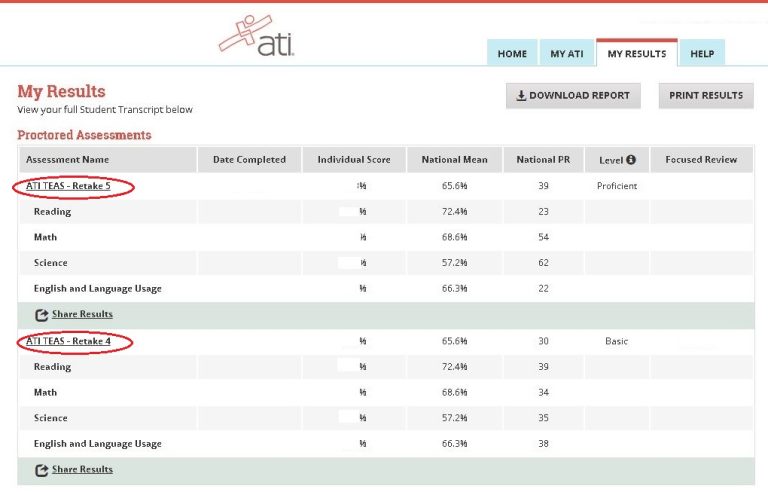Image resolution: width=768 pixels, height=492 pixels.
Task: Click Share Results text for Retake 5
Action: pos(82,314)
